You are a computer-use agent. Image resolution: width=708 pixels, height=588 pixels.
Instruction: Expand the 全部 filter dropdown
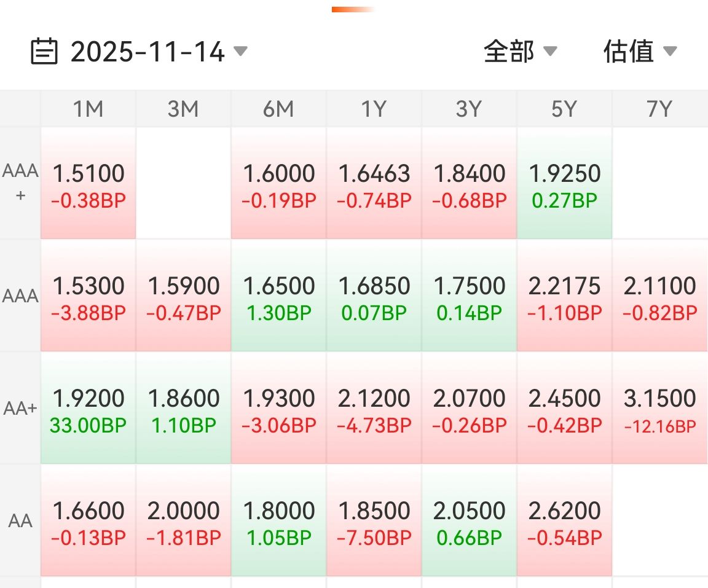(x=520, y=52)
